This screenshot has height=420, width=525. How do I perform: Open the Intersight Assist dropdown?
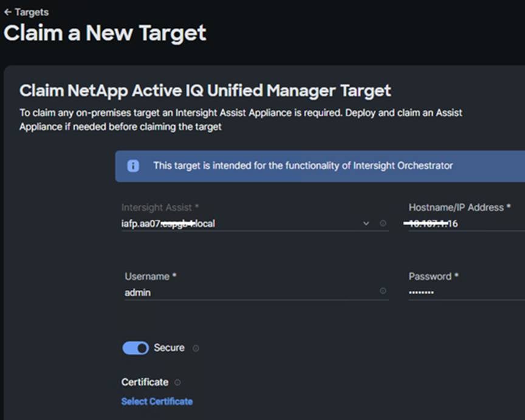tap(366, 224)
